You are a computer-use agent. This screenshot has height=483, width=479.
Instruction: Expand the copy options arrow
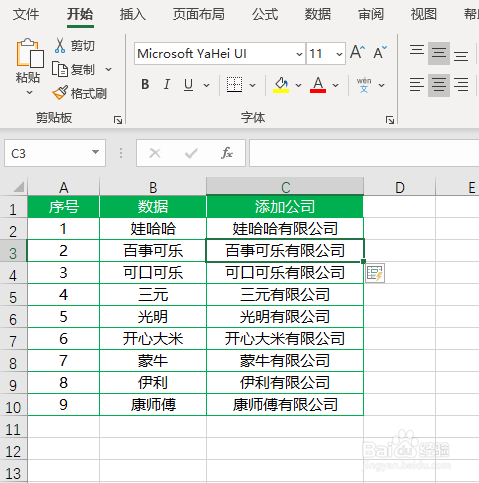click(108, 70)
